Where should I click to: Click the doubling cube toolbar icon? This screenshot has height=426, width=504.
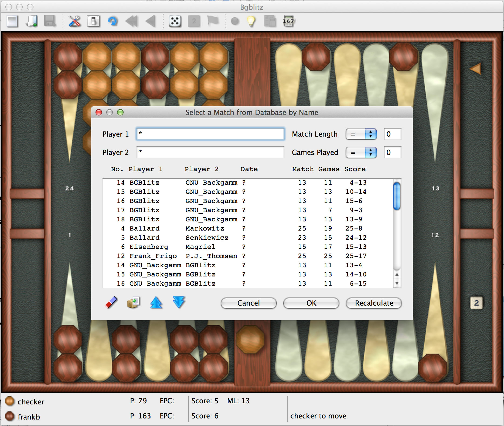[194, 21]
